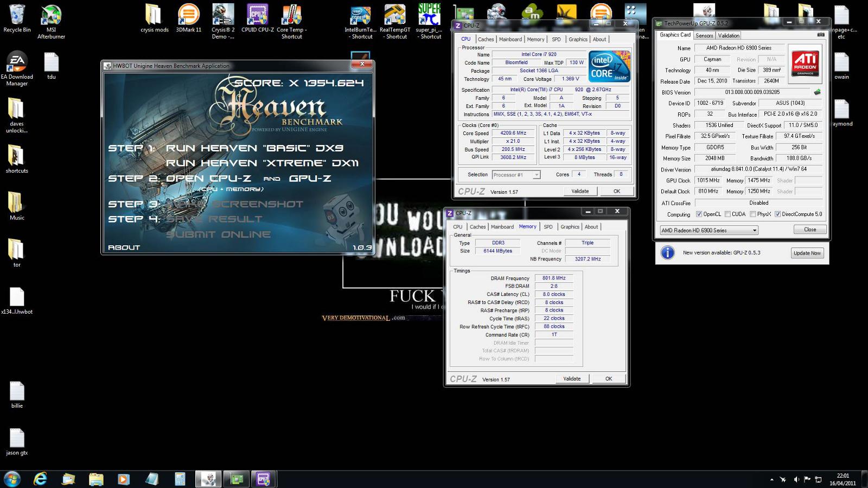The height and width of the screenshot is (488, 868).
Task: Open the Core Temp shortcut
Action: [292, 22]
